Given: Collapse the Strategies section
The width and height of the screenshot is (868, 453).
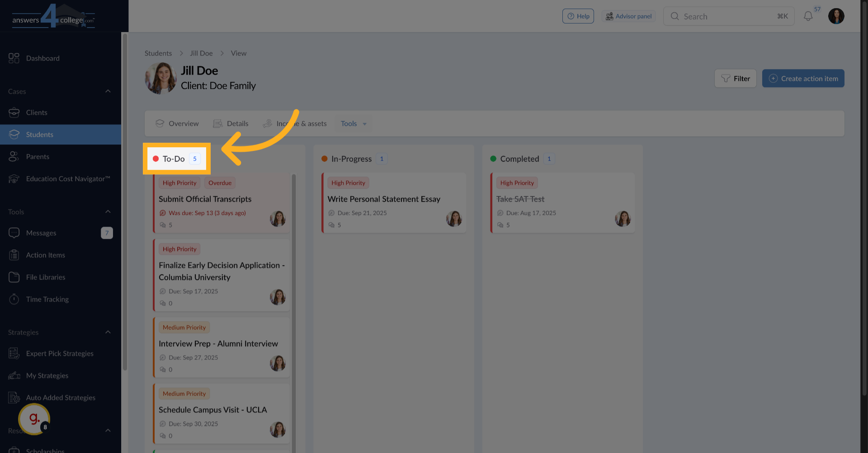Looking at the screenshot, I should point(108,332).
